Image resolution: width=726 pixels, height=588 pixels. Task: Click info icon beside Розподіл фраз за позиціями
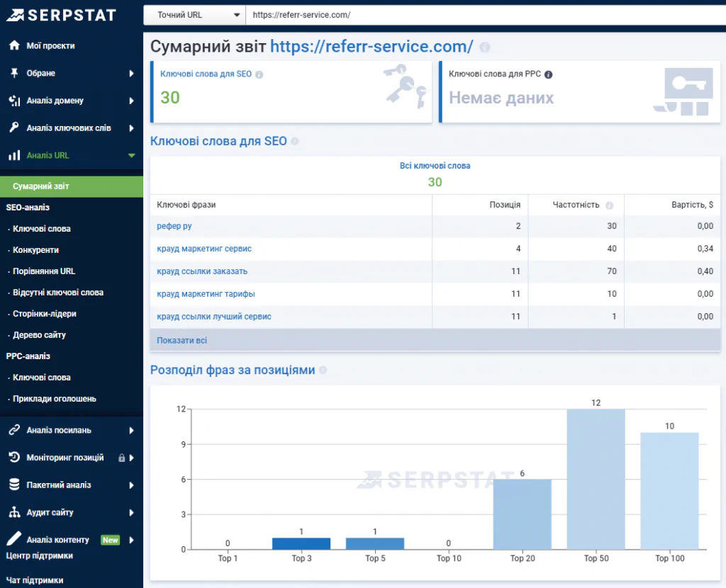pos(323,370)
